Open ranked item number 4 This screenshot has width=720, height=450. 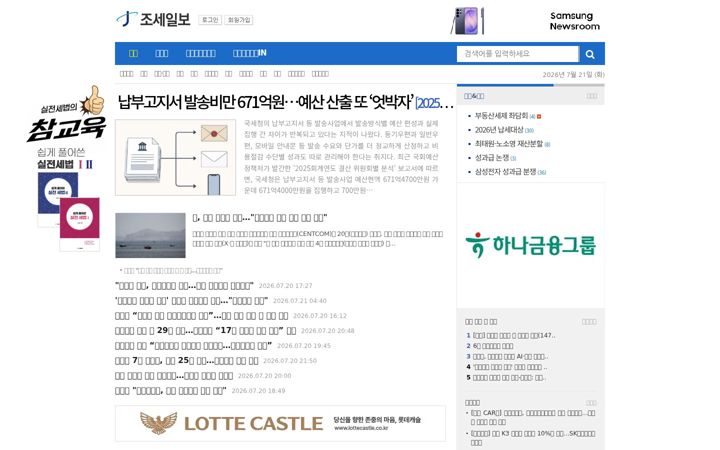pos(510,367)
